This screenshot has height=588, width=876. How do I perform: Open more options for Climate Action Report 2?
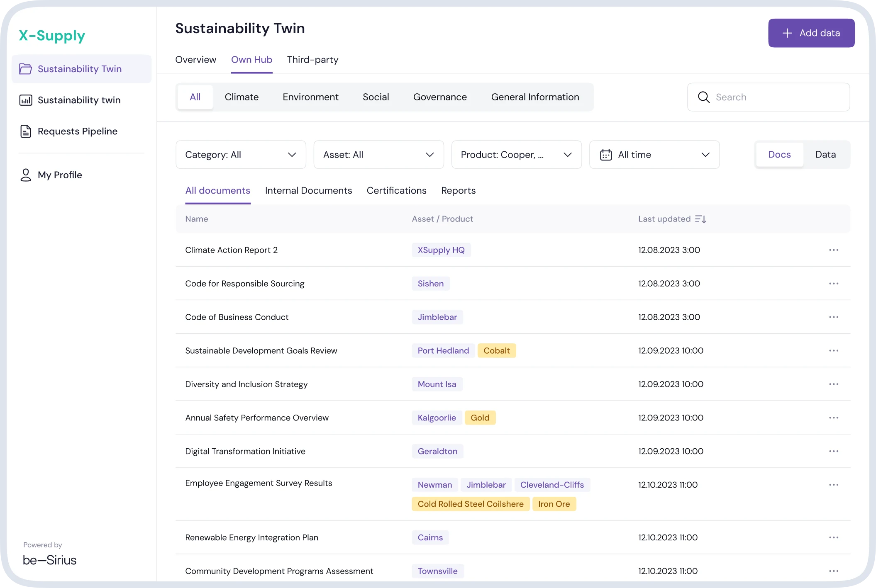point(834,250)
